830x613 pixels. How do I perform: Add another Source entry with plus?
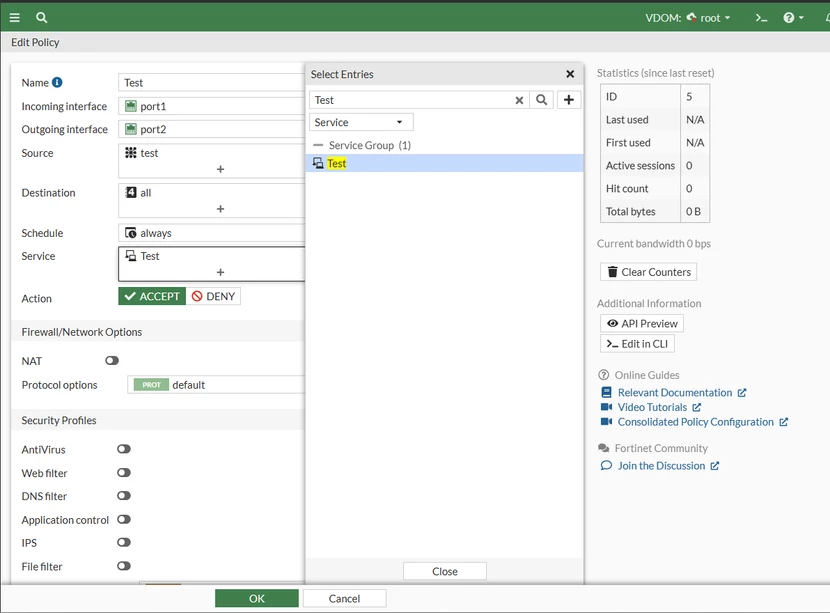point(221,169)
